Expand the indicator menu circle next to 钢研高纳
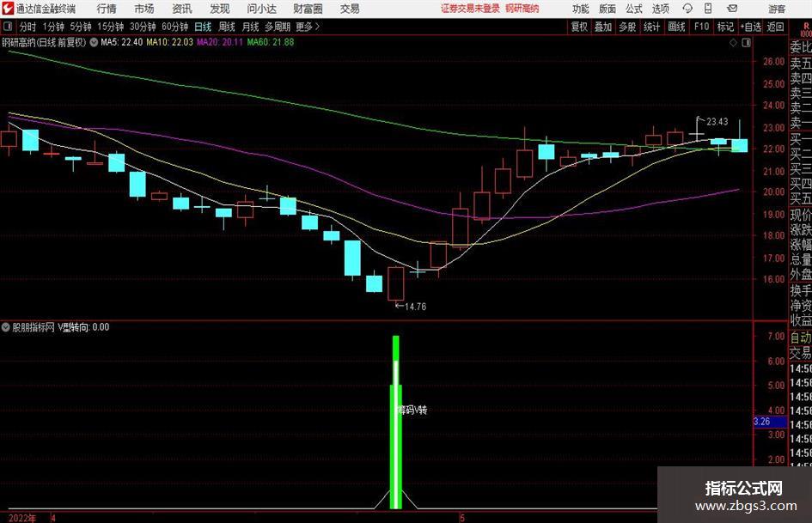812x523 pixels. pyautogui.click(x=94, y=42)
